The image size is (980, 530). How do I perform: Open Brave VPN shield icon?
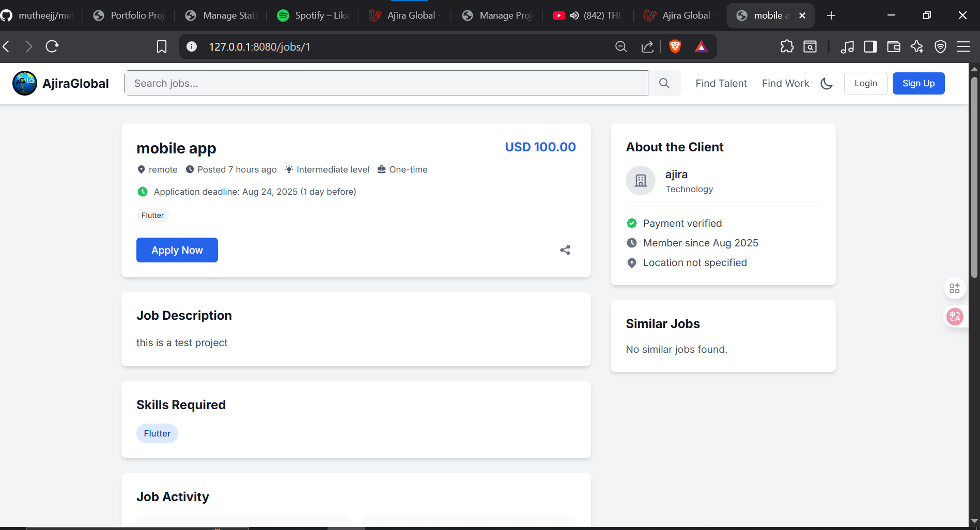940,46
